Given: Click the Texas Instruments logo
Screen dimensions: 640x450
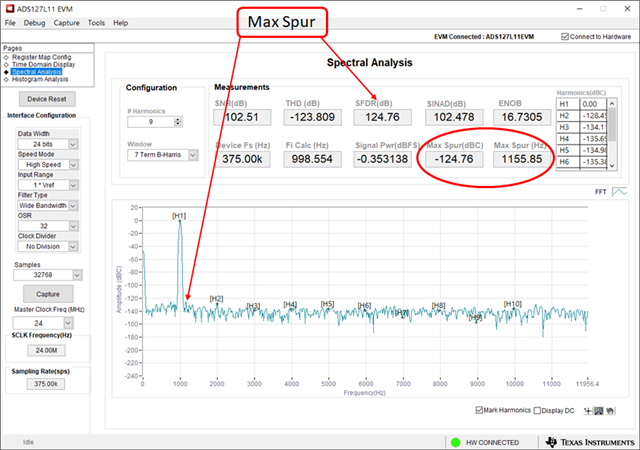Looking at the screenshot, I should (x=590, y=442).
